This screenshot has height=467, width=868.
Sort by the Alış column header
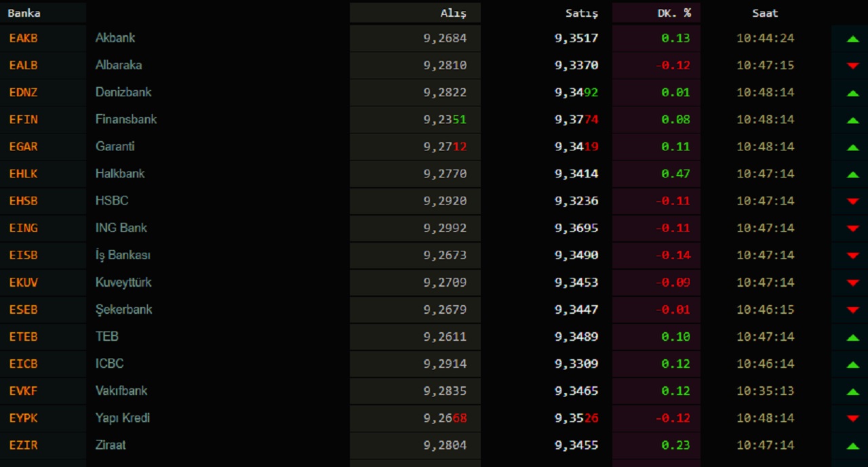453,13
